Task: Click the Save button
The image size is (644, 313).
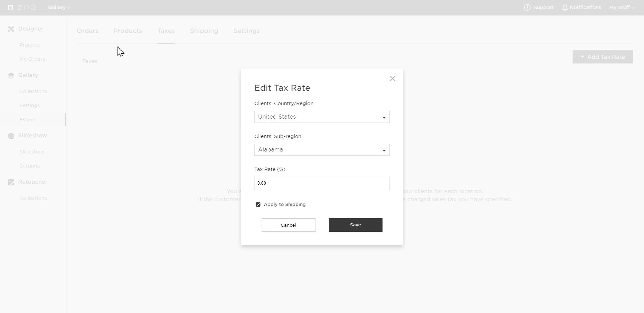Action: point(356,225)
